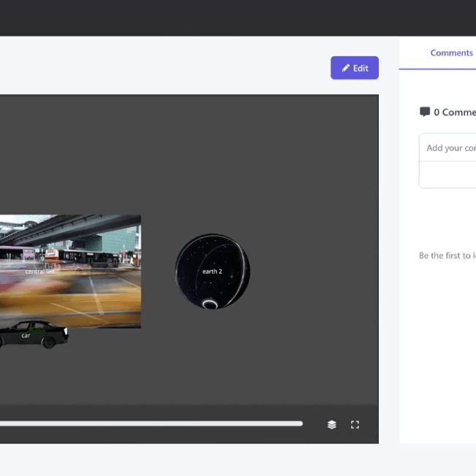The height and width of the screenshot is (476, 476).
Task: Click the pencil icon inside Edit
Action: point(345,68)
